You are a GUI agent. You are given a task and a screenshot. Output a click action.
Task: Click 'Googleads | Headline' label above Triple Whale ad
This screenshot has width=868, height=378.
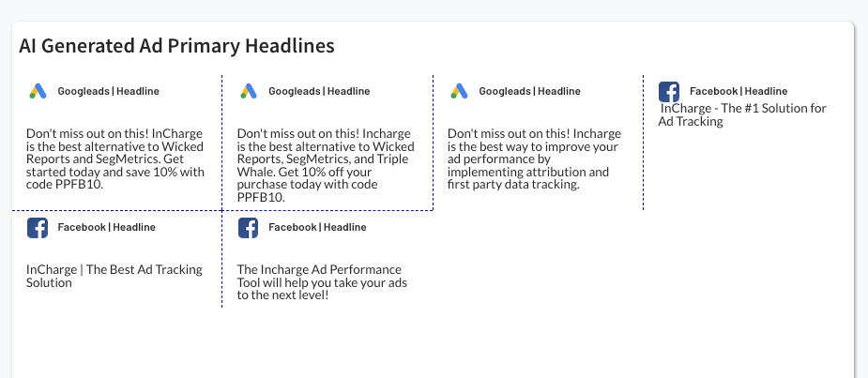pyautogui.click(x=319, y=91)
